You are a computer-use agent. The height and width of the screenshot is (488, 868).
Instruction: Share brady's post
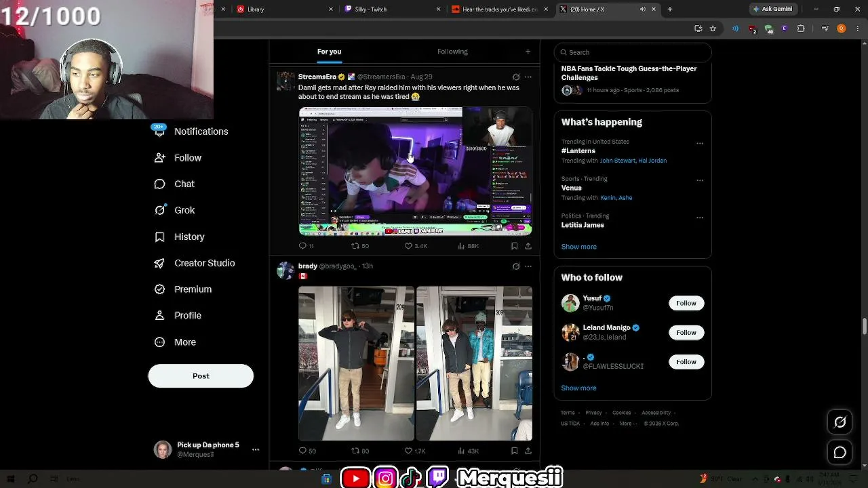click(x=528, y=451)
